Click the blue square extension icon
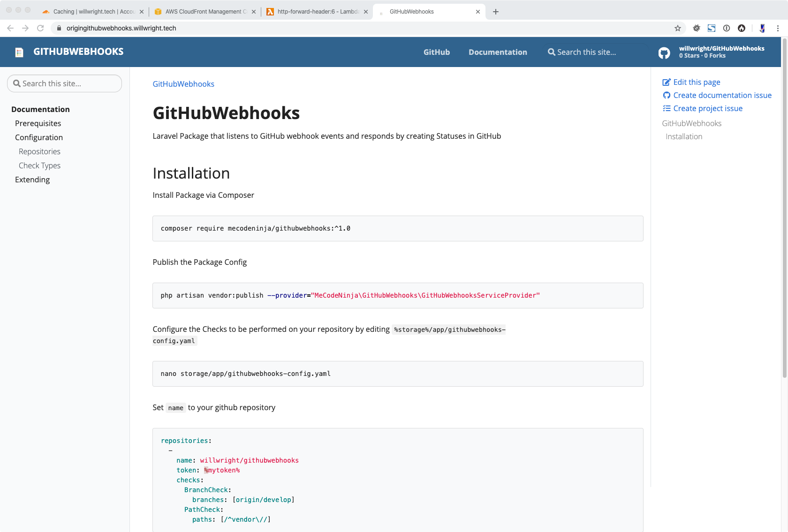This screenshot has height=532, width=788. pos(712,28)
